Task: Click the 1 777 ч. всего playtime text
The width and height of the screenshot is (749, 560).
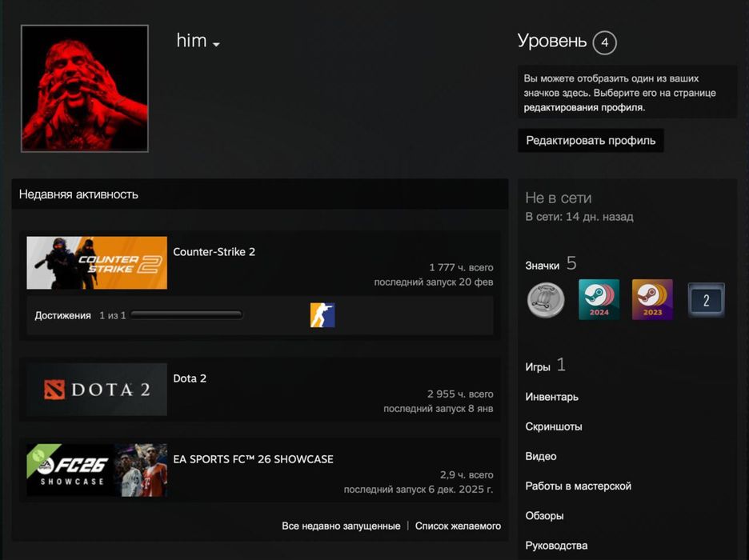Action: click(x=461, y=267)
